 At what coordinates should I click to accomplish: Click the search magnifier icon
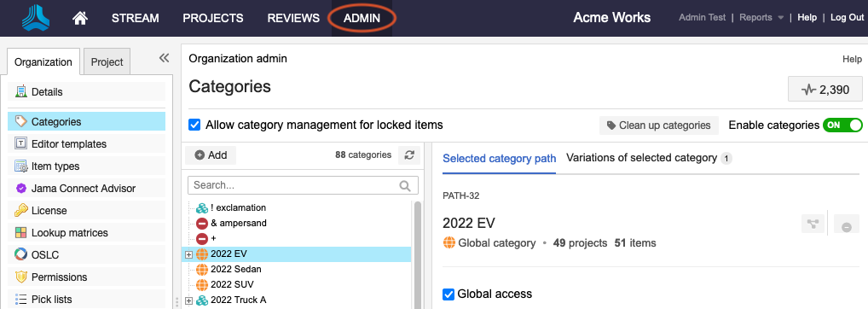tap(406, 185)
